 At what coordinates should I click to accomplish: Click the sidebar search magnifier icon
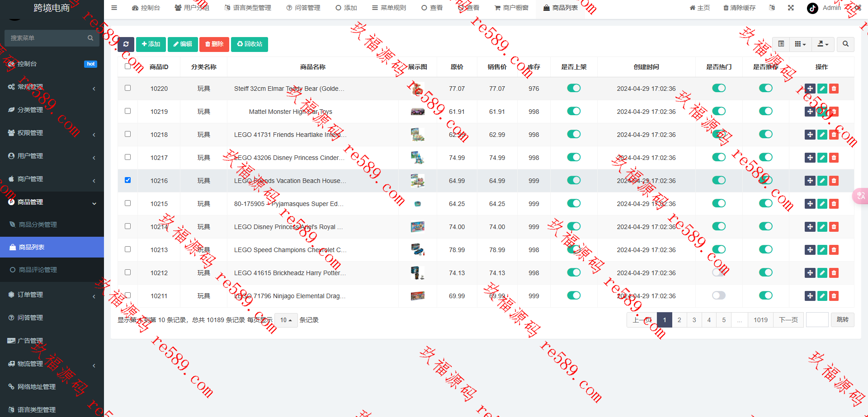(x=90, y=38)
